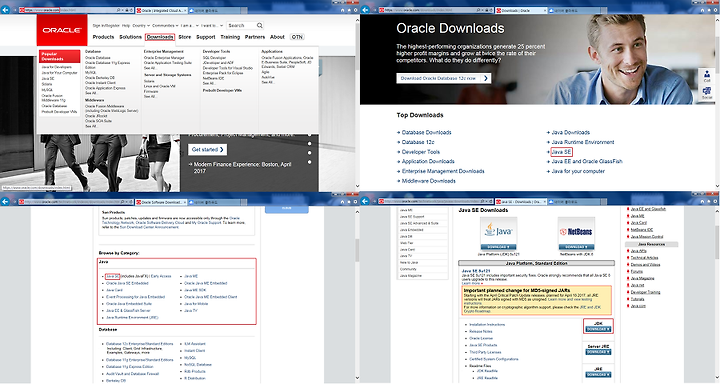Click the Call icon on Oracle Downloads page
The width and height of the screenshot is (720, 384).
click(707, 76)
